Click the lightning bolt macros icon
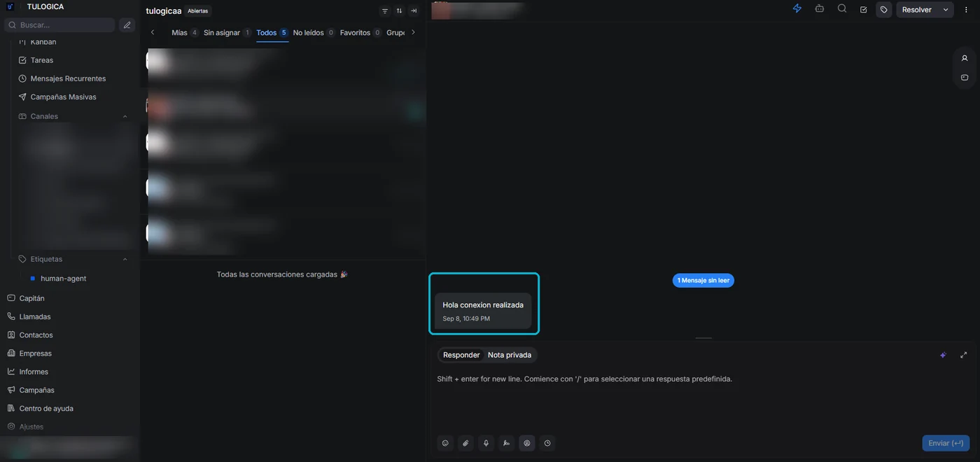This screenshot has width=980, height=462. tap(797, 9)
